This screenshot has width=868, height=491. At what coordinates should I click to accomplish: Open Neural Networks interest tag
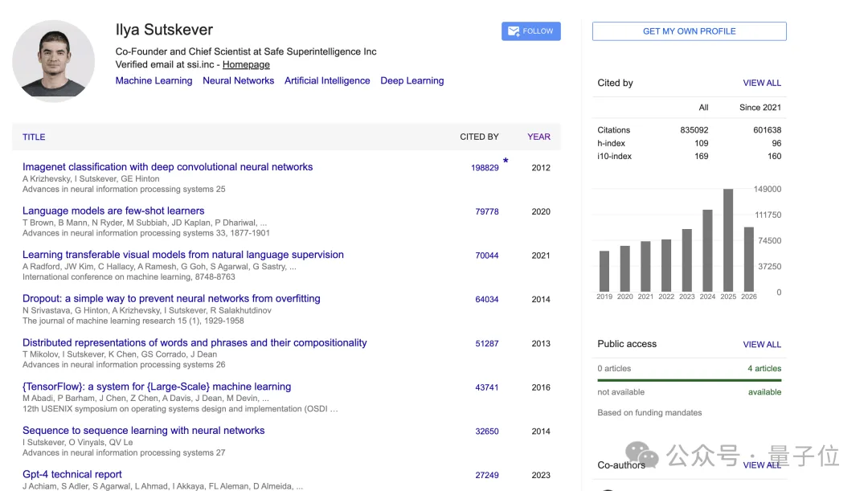238,81
